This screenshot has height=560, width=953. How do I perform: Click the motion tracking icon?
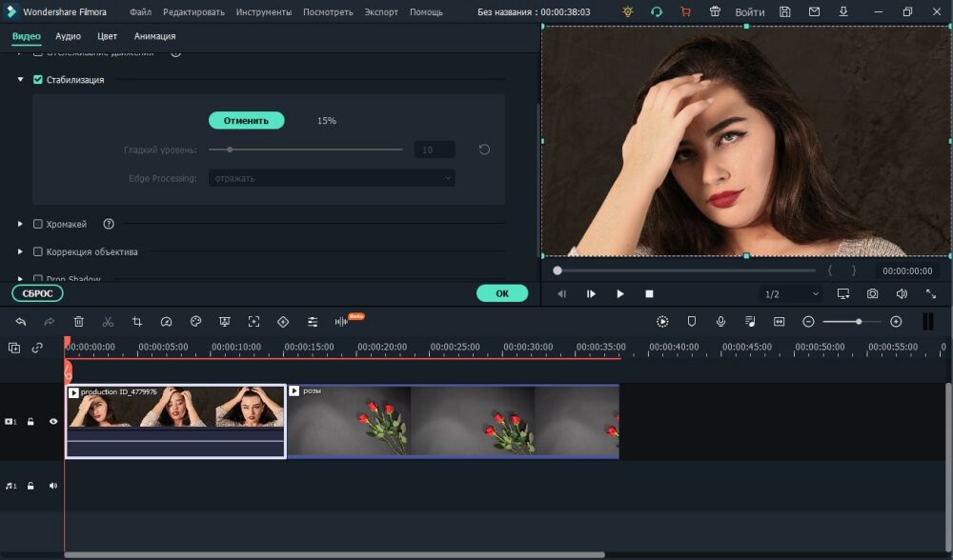click(x=253, y=322)
